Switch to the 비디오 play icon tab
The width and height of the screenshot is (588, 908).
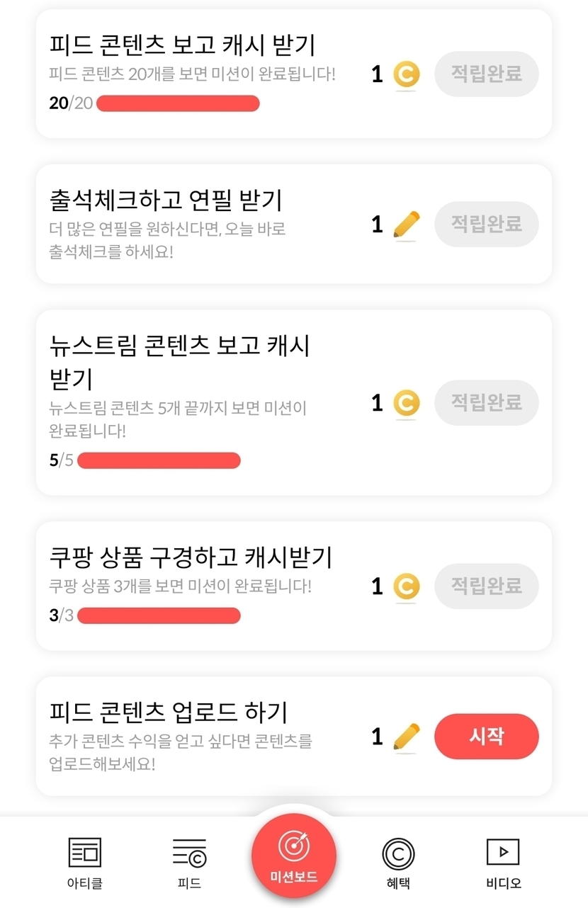pyautogui.click(x=503, y=852)
